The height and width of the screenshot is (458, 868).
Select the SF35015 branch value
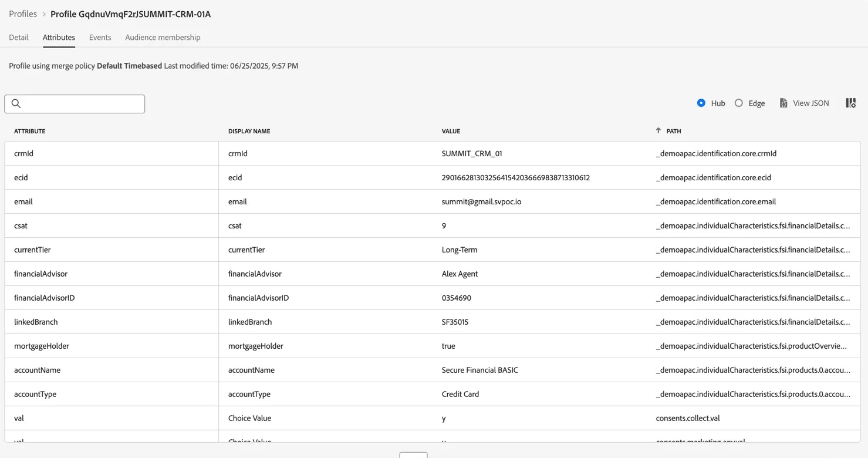pyautogui.click(x=455, y=322)
